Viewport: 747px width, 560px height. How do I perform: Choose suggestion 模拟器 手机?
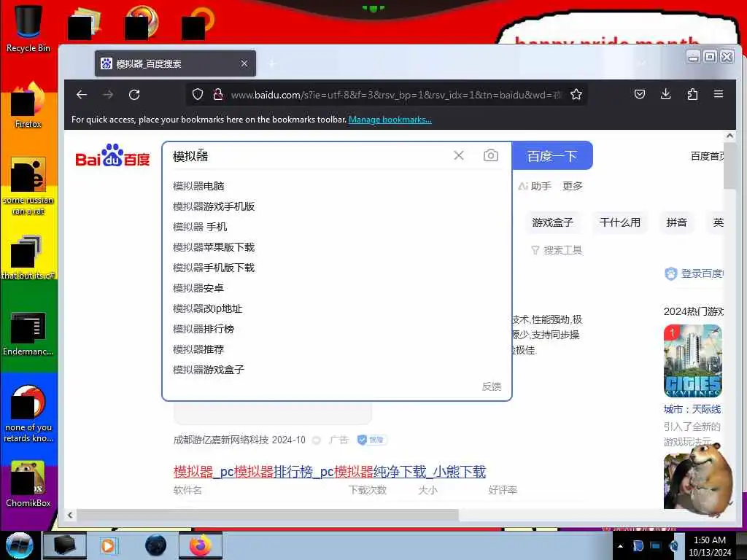[x=200, y=227]
